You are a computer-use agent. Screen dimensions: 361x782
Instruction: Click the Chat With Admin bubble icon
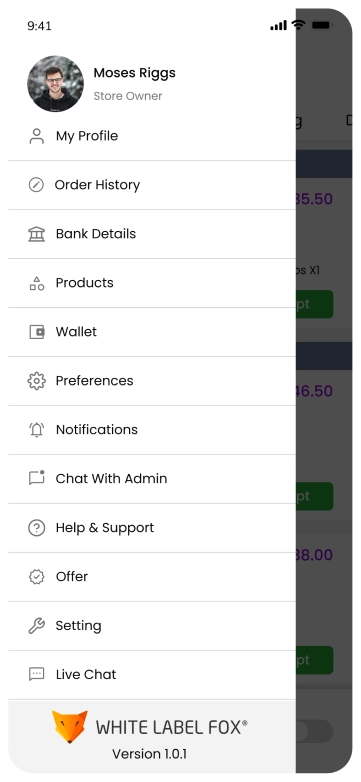click(x=36, y=478)
